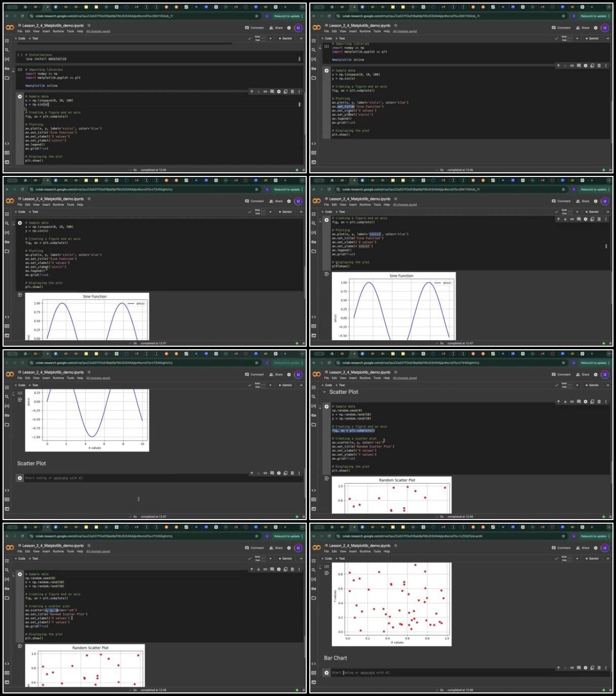Image resolution: width=616 pixels, height=696 pixels.
Task: Click + Code in the pip install panel
Action: (20, 39)
